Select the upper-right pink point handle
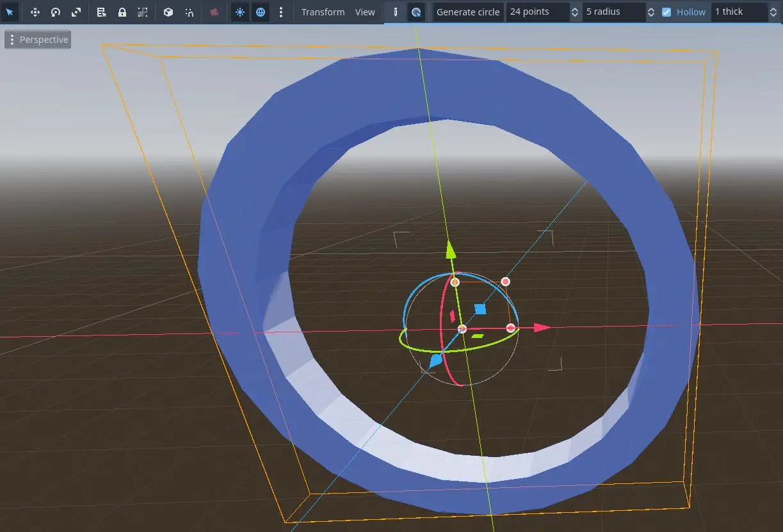 pos(505,282)
